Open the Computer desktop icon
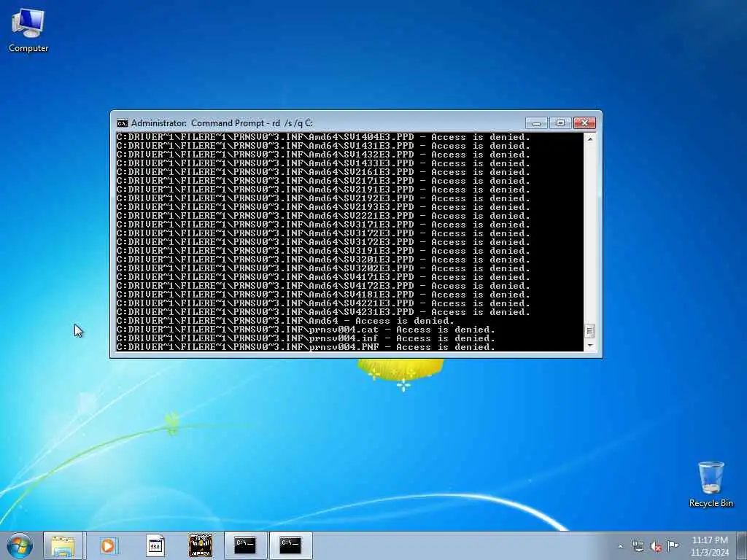 [x=28, y=30]
